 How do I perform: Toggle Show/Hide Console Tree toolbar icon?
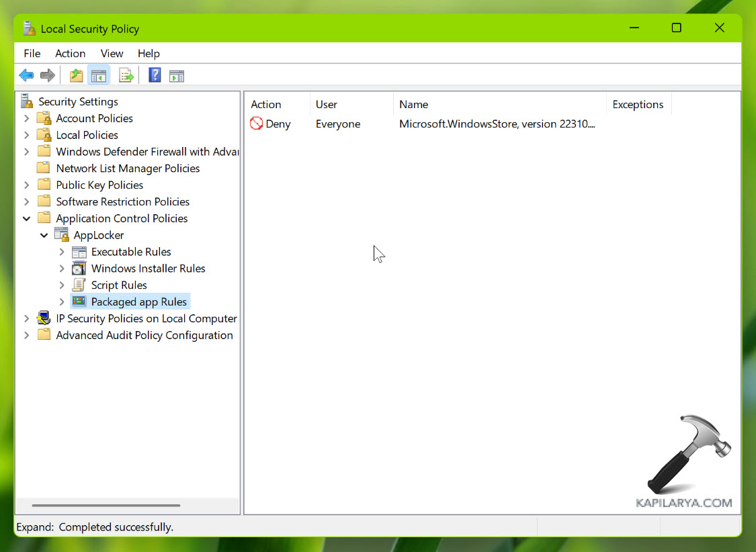coord(98,75)
